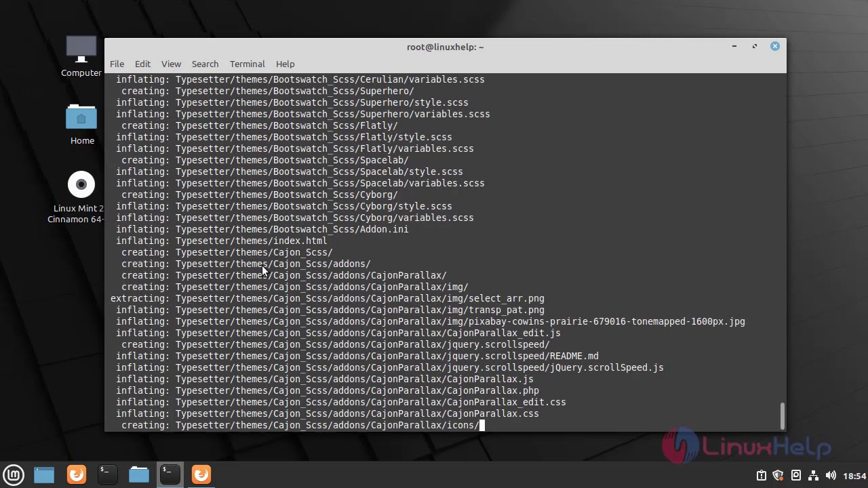Screen dimensions: 868x488
Task: Click the Cyborg/variables.scss output line
Action: click(x=295, y=218)
